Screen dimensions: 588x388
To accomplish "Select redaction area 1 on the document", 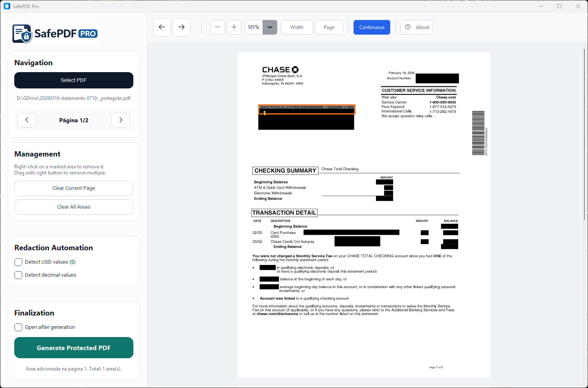I will pos(306,109).
